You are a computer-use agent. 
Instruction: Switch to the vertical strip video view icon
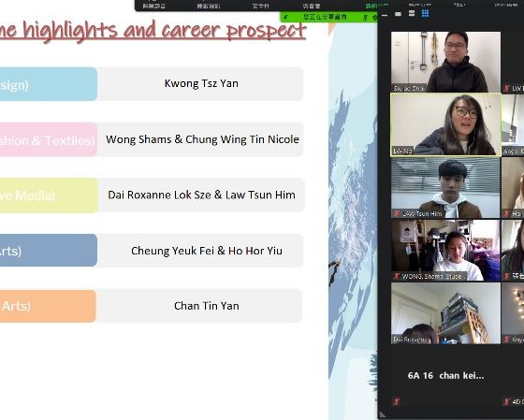click(412, 13)
